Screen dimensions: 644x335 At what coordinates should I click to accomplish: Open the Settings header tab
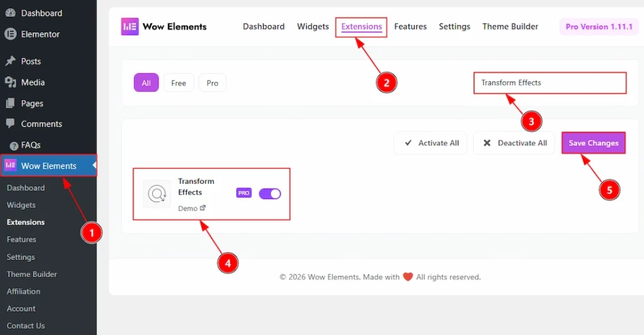coord(454,26)
